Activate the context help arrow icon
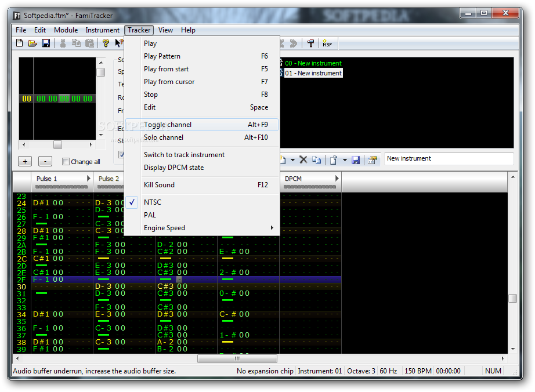Screen dimensions: 535x392 119,43
